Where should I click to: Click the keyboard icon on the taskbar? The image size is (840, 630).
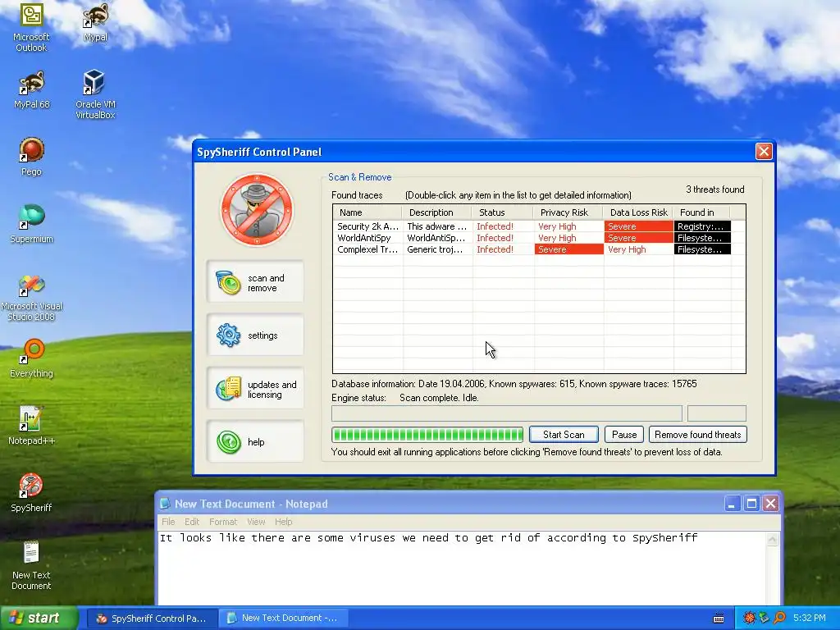[x=719, y=619]
